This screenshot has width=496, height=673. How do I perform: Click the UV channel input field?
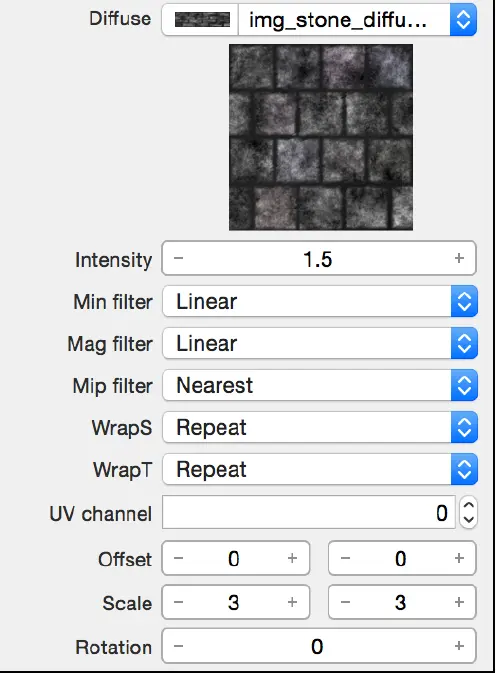click(308, 512)
